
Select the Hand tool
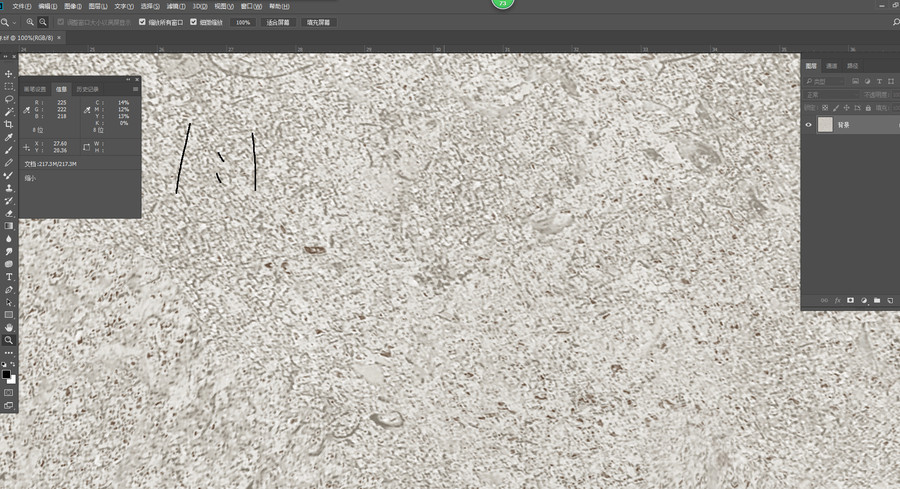coord(9,327)
